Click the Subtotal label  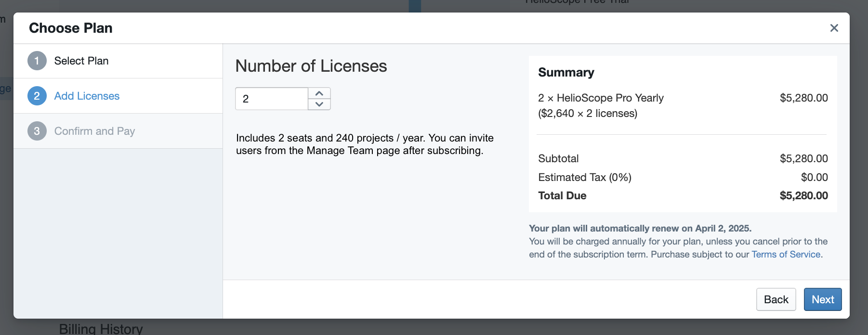(558, 158)
